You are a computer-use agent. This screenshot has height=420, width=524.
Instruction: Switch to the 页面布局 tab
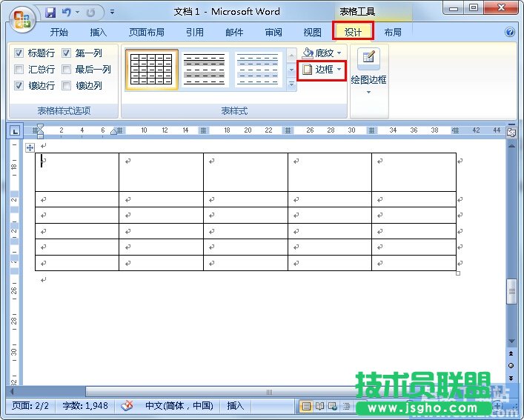pyautogui.click(x=146, y=33)
